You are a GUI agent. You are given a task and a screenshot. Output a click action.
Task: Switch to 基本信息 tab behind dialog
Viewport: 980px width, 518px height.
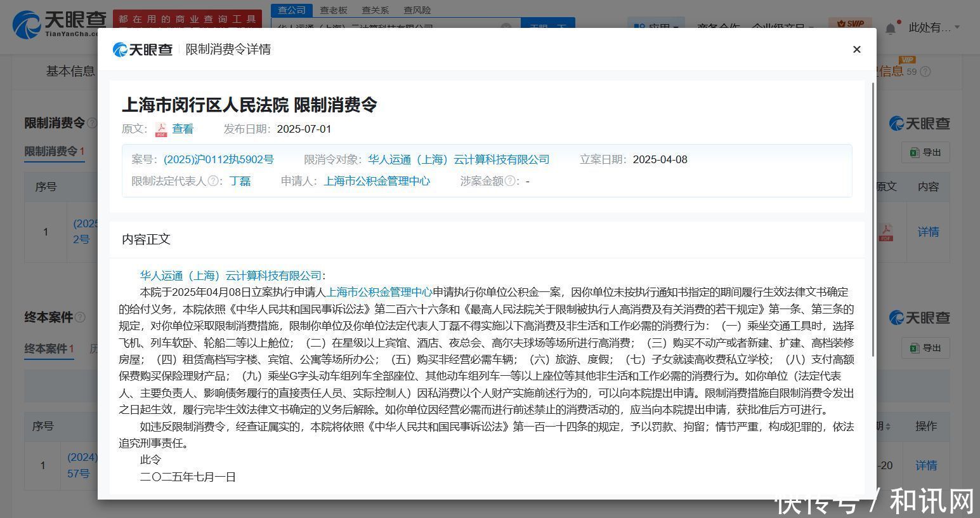(70, 71)
